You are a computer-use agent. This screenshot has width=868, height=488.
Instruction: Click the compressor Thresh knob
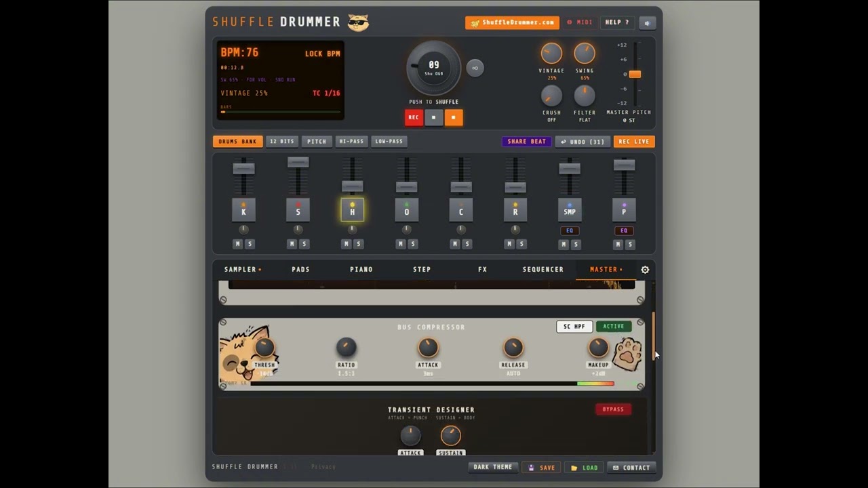point(264,348)
